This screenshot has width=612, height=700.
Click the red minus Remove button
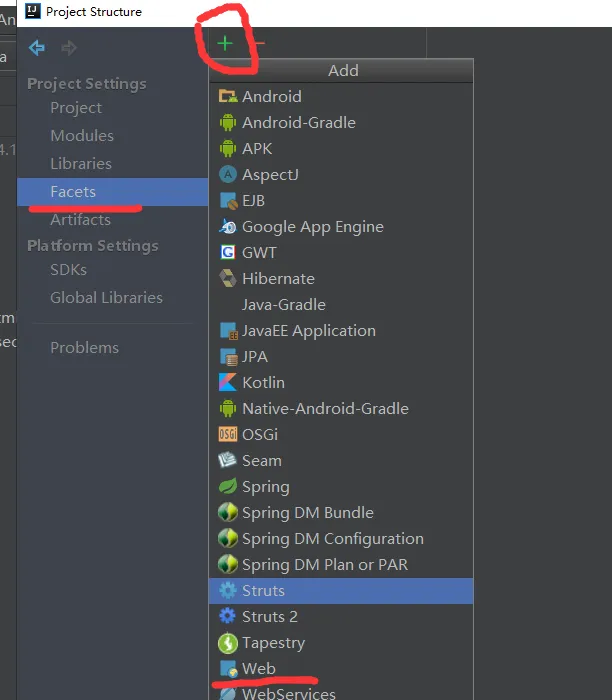pyautogui.click(x=259, y=44)
